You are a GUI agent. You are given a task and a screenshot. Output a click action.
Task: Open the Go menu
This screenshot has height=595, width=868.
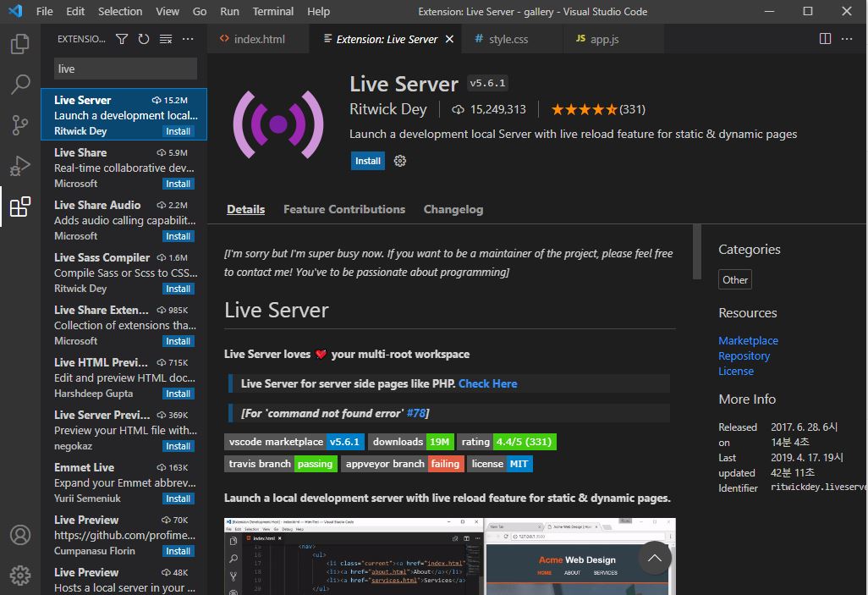(x=200, y=11)
